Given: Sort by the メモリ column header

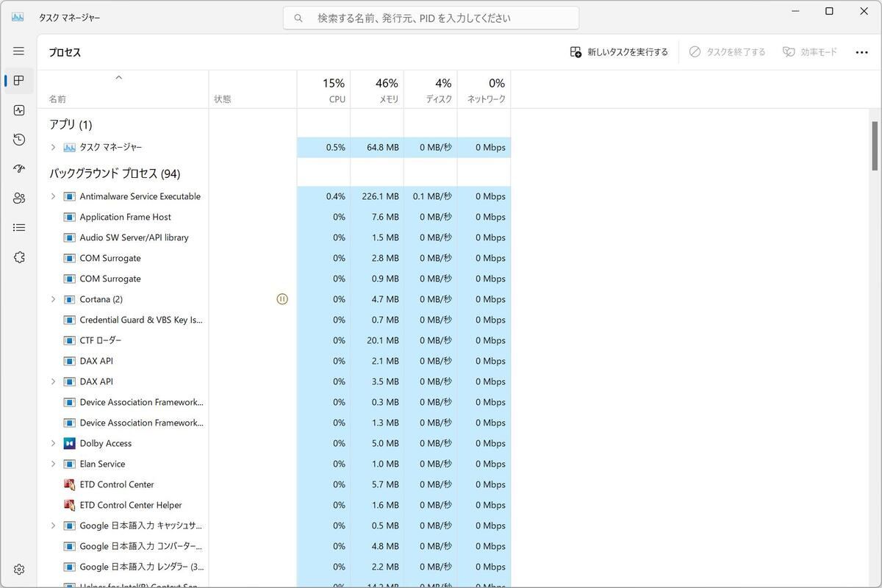Looking at the screenshot, I should pyautogui.click(x=377, y=90).
